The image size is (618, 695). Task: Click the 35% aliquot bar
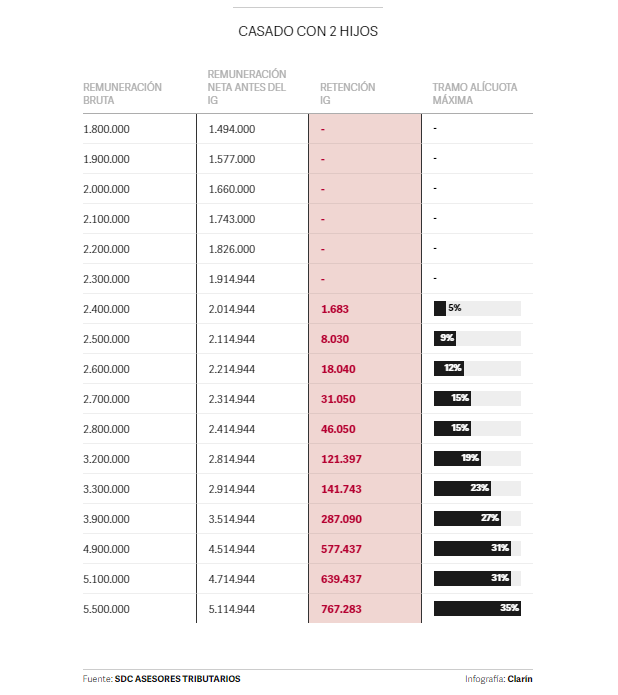click(x=477, y=608)
